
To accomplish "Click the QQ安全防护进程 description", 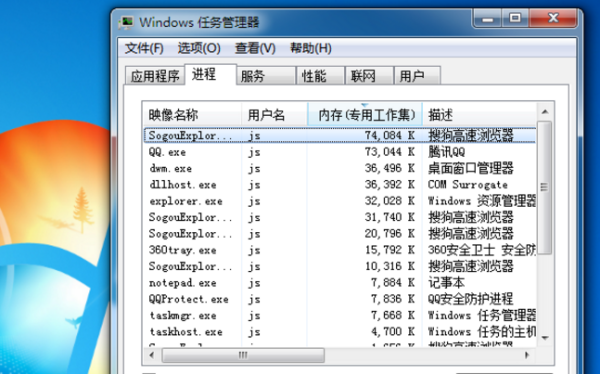I will coord(470,299).
